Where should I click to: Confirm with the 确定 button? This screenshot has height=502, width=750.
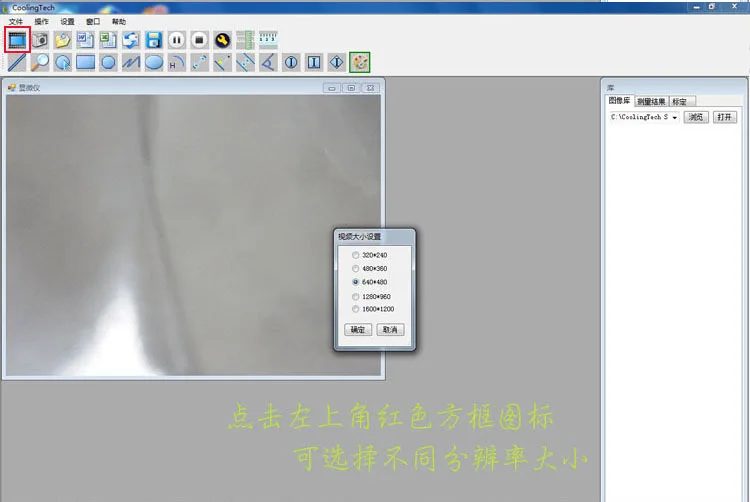pos(358,329)
